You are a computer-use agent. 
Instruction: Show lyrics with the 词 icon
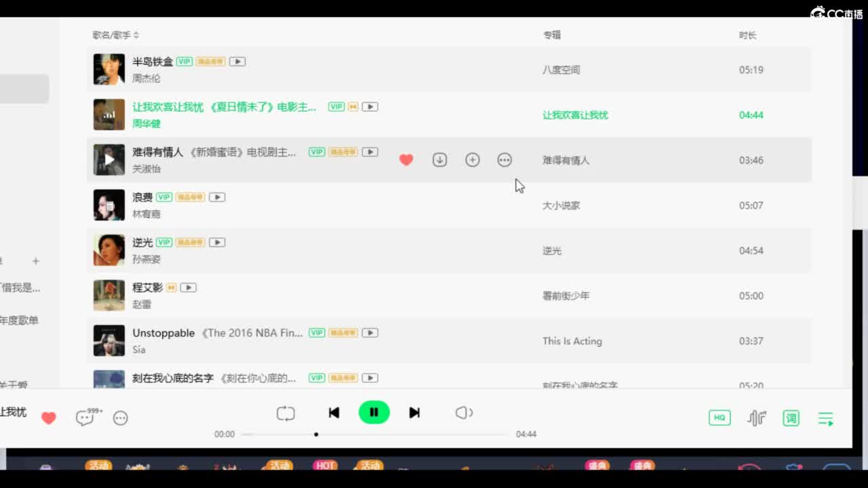pyautogui.click(x=791, y=418)
